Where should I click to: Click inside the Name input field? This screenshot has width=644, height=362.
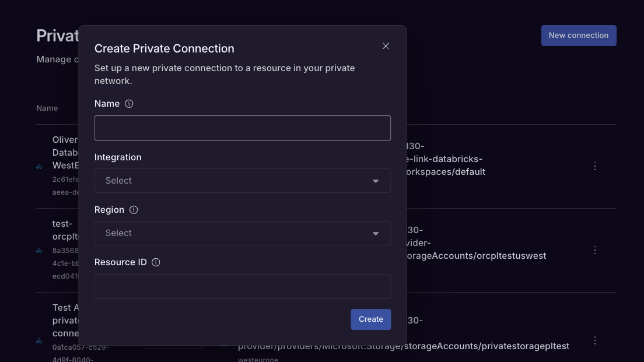click(x=243, y=128)
